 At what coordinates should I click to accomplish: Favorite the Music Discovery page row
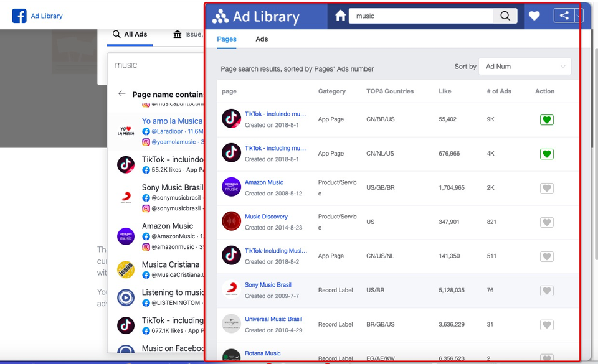(546, 222)
